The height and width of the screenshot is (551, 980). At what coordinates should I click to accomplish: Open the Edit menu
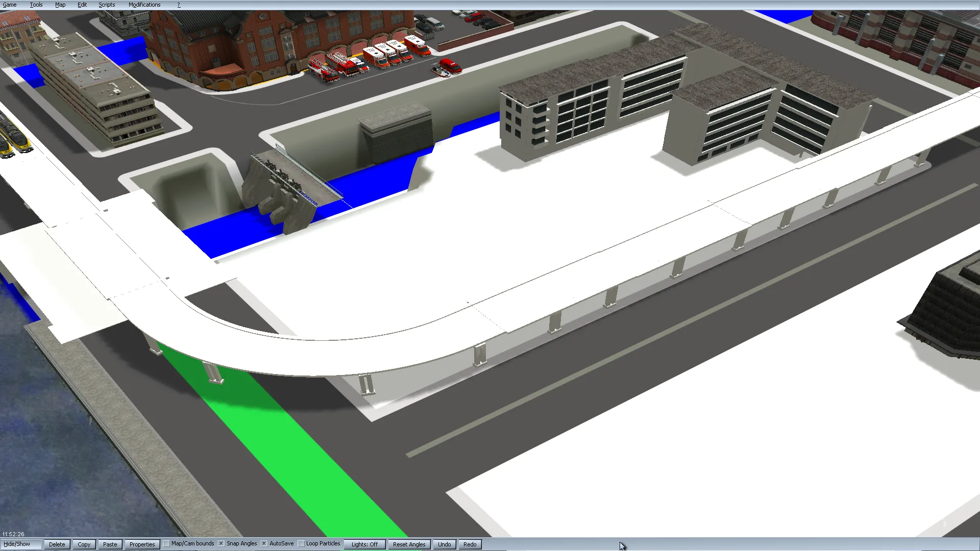tap(82, 5)
